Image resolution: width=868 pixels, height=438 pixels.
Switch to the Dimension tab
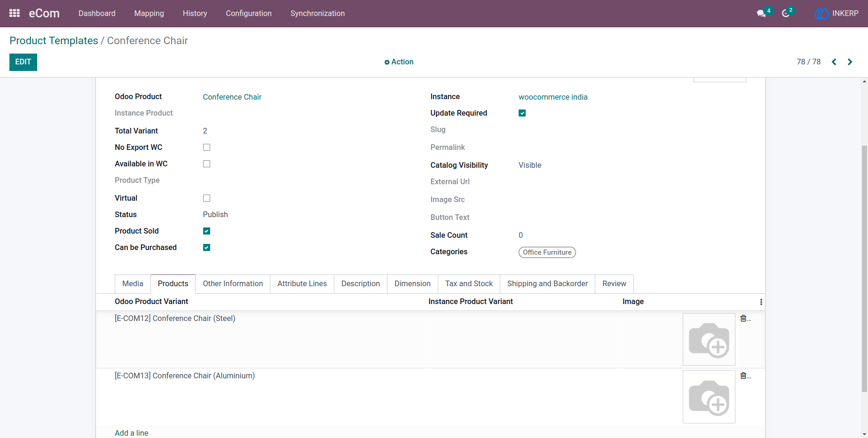click(412, 284)
